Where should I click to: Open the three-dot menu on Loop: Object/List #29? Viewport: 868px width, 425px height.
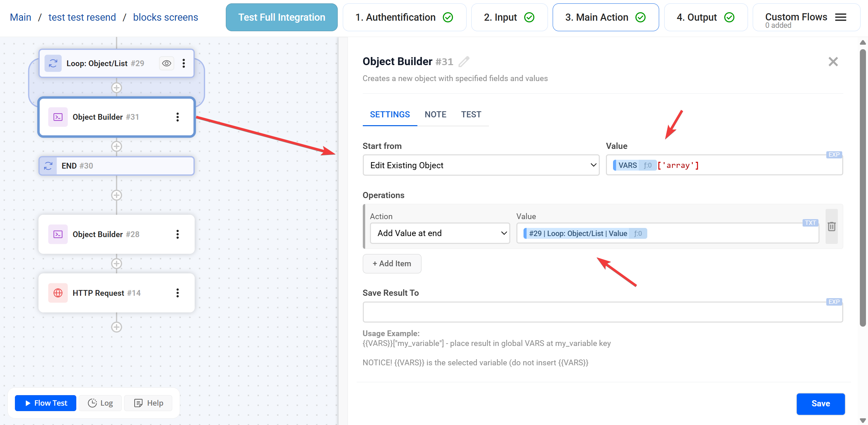pos(183,63)
